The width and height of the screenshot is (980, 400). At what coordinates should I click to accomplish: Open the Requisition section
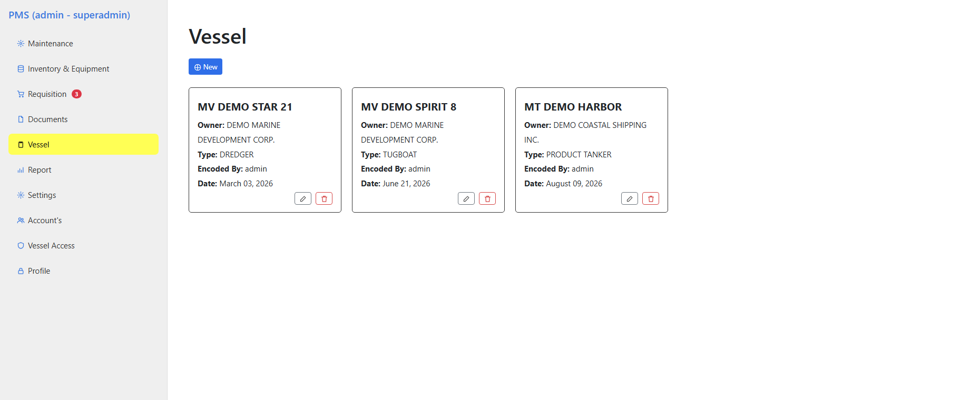[x=83, y=94]
